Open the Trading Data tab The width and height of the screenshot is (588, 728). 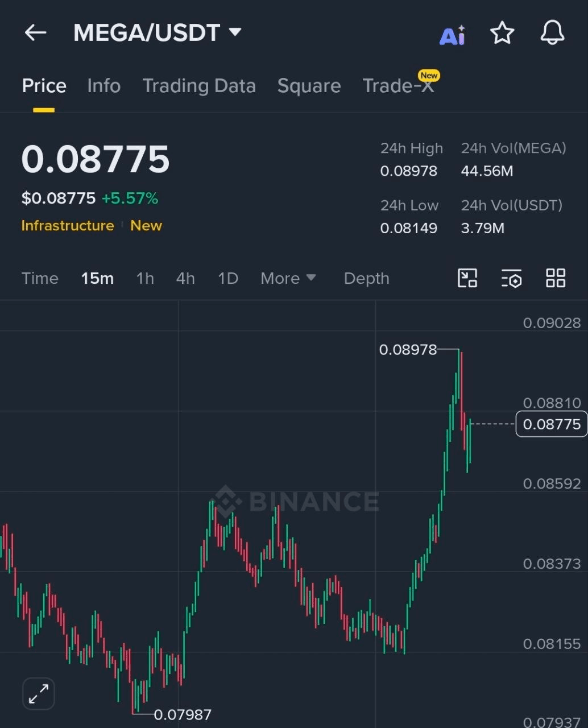coord(199,86)
